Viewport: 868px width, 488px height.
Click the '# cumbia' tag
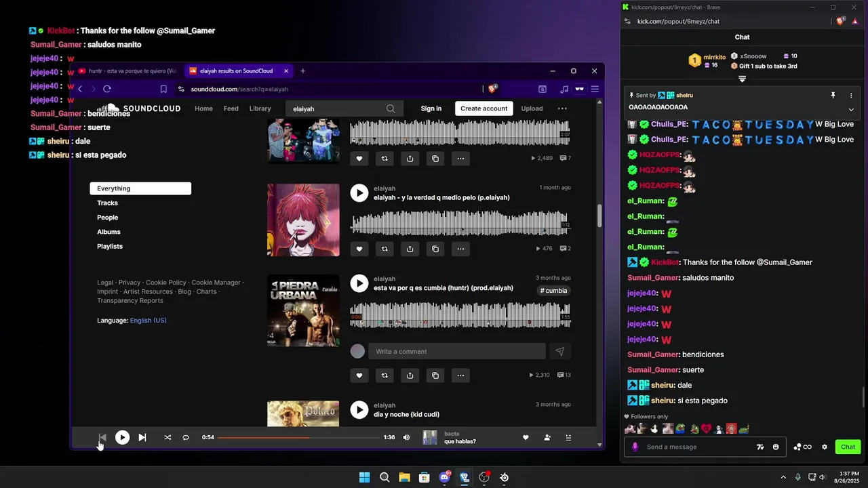[x=554, y=291]
